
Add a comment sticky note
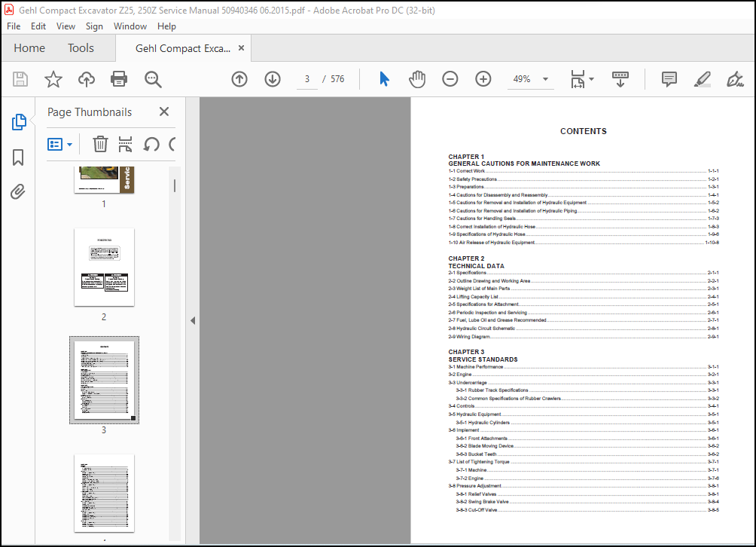(x=669, y=79)
